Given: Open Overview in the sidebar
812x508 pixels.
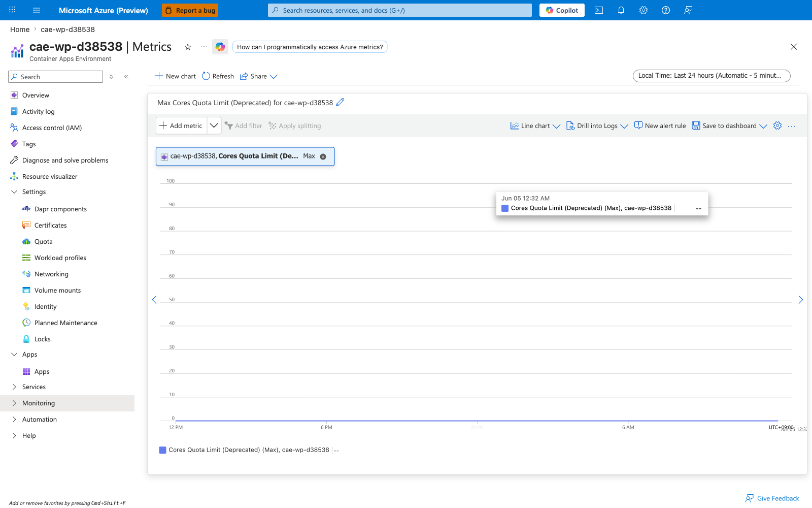Looking at the screenshot, I should 36,96.
